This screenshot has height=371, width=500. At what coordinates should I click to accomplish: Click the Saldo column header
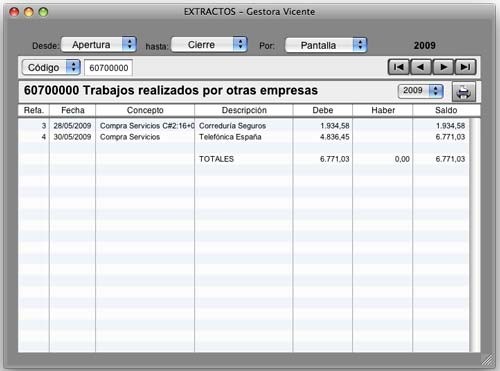click(446, 110)
